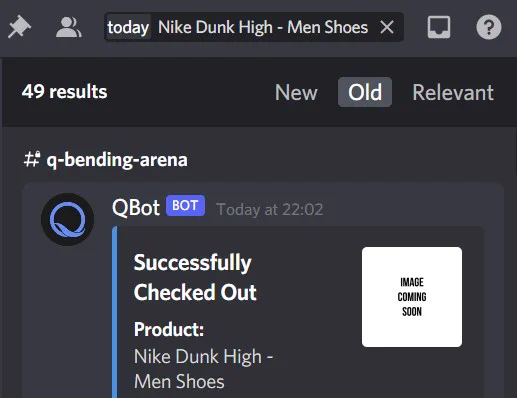This screenshot has width=517, height=398.
Task: Jump to the q-bending-arena channel
Action: coord(117,159)
